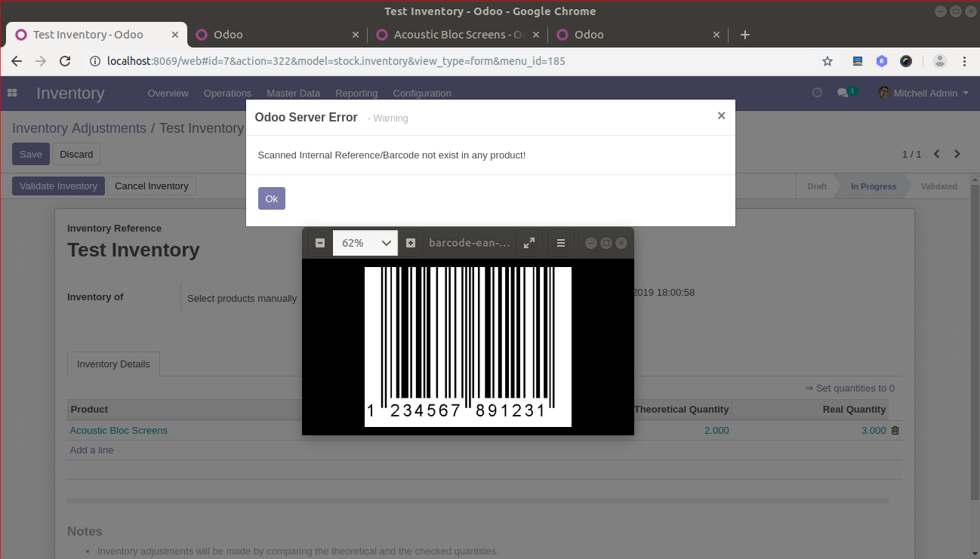Screen dimensions: 980x559
Task: Close the Test Inventory - Odoo tab
Action: pos(175,35)
